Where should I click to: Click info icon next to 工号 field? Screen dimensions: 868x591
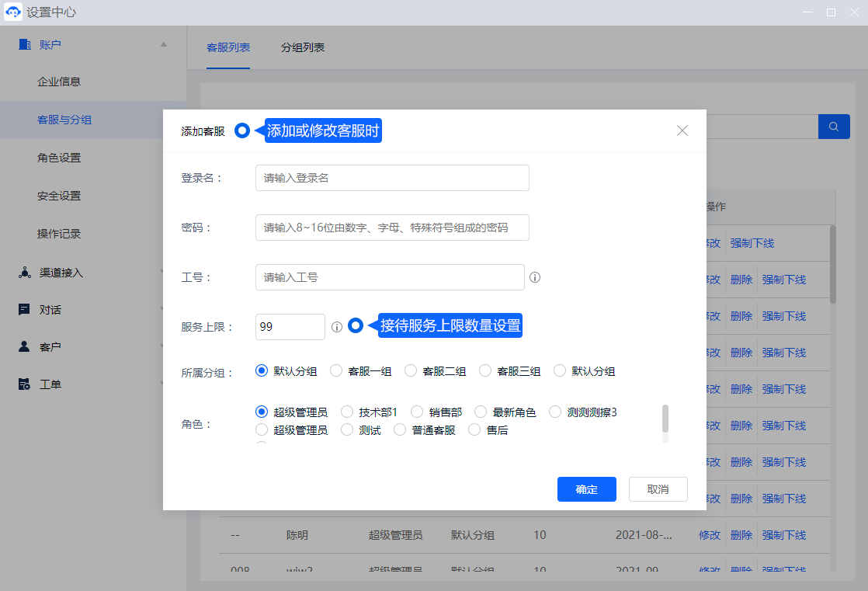[535, 277]
